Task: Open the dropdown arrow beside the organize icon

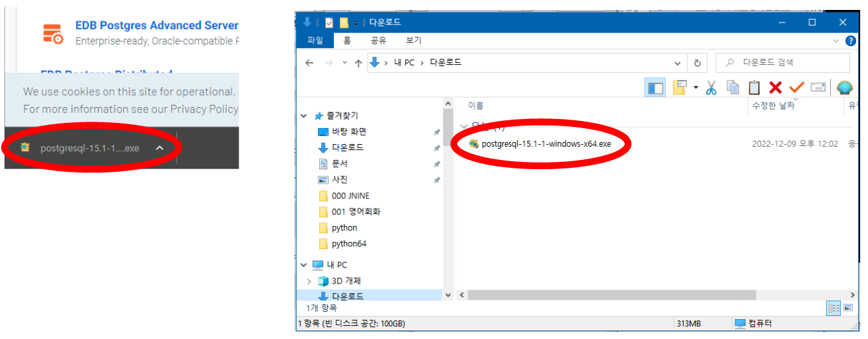Action: point(695,87)
